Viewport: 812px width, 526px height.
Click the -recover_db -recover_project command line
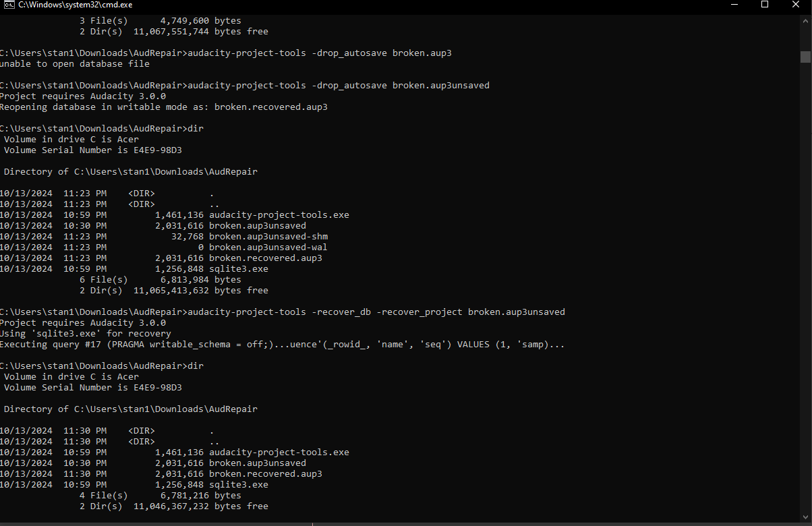pyautogui.click(x=376, y=312)
